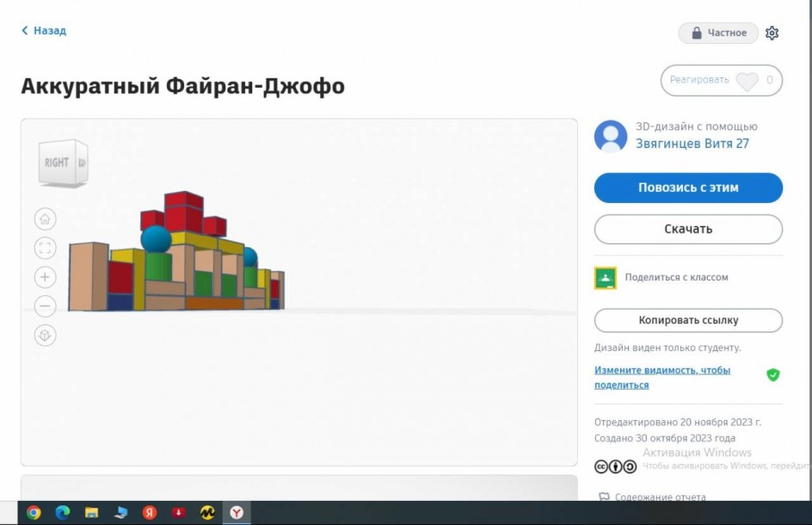Click the red download taskbar icon

click(x=179, y=513)
